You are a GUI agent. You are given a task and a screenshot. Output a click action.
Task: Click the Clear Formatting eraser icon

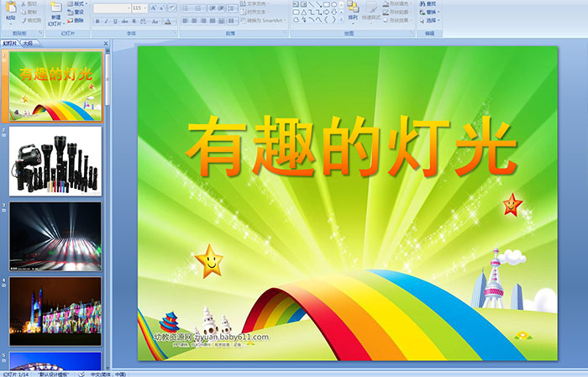172,8
